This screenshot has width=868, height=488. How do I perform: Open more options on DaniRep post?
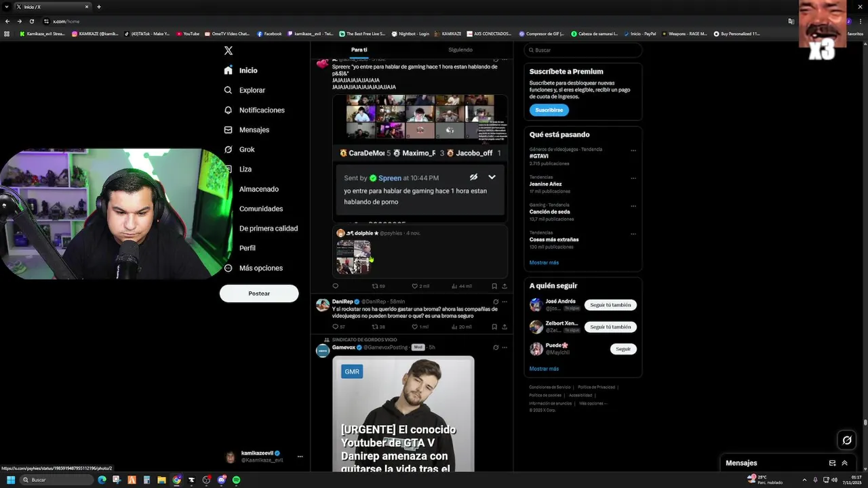pos(505,302)
